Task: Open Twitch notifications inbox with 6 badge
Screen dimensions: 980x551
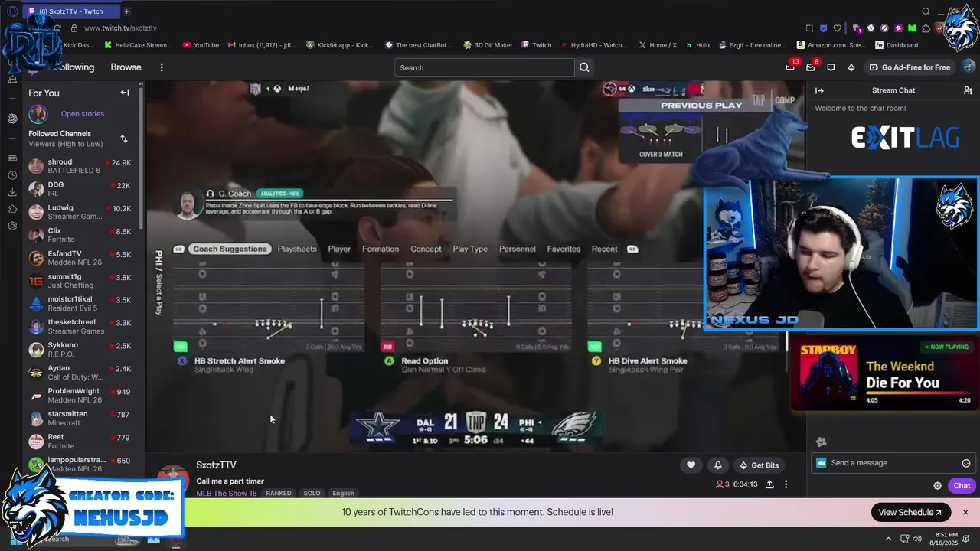Action: tap(811, 67)
